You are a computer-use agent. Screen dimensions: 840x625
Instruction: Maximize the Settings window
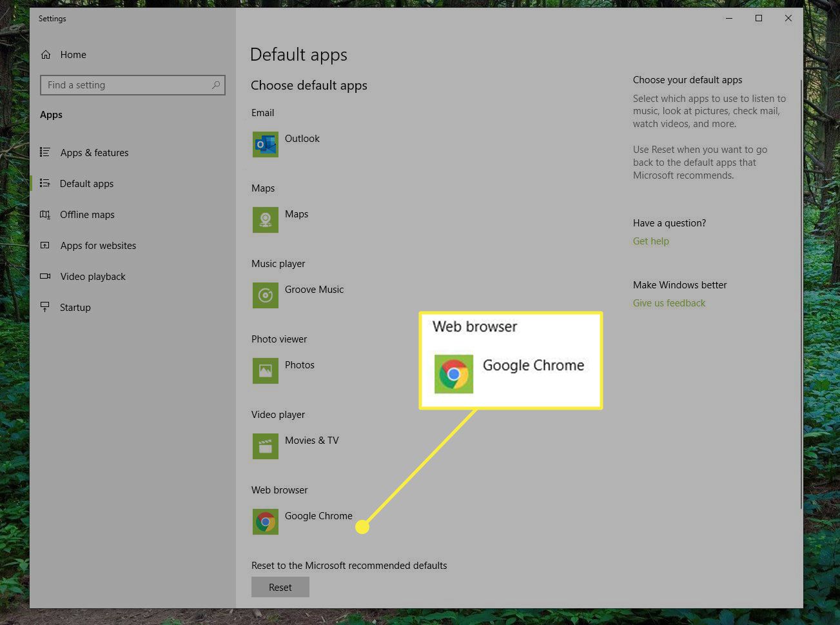click(x=759, y=18)
